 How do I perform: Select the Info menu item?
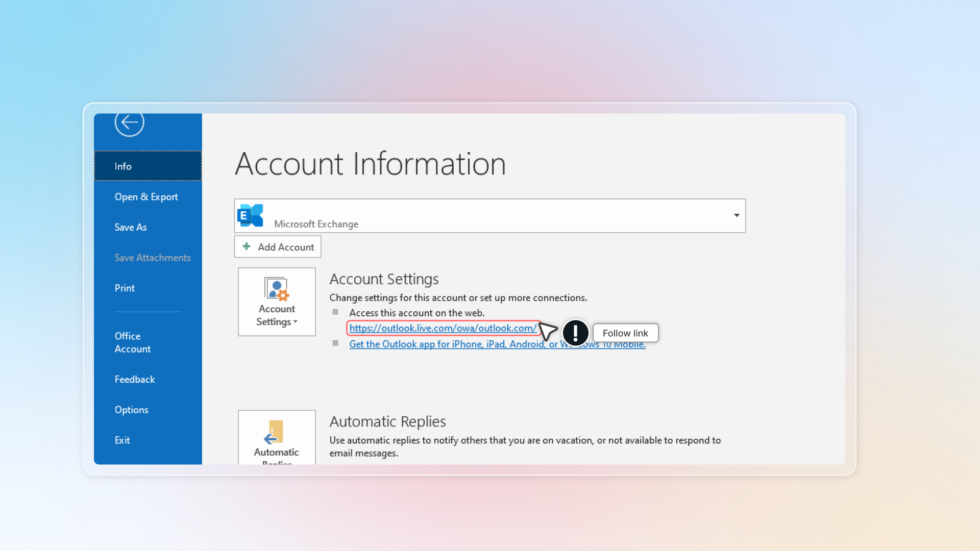click(x=123, y=166)
